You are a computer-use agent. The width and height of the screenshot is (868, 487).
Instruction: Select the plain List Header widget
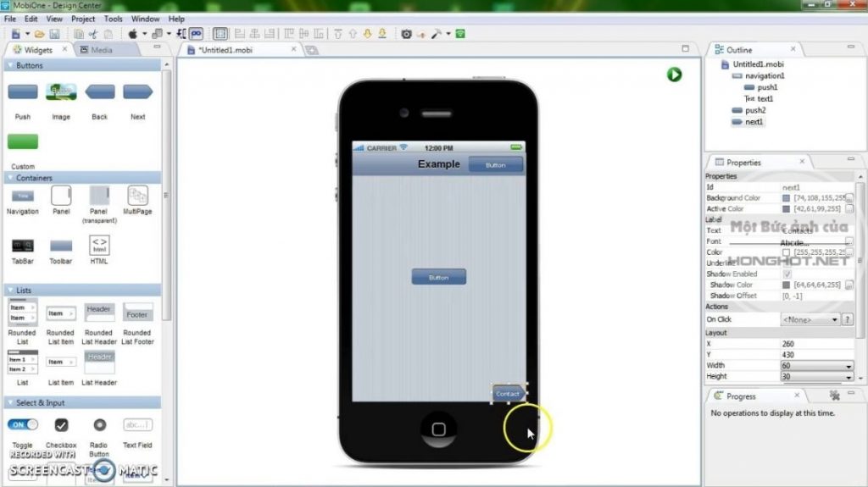point(99,362)
